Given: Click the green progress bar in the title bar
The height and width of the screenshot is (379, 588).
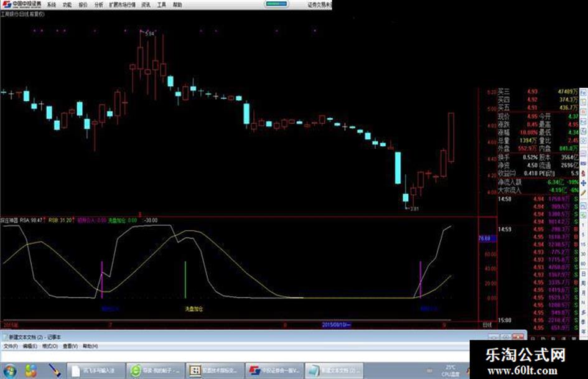Looking at the screenshot, I should (276, 4).
